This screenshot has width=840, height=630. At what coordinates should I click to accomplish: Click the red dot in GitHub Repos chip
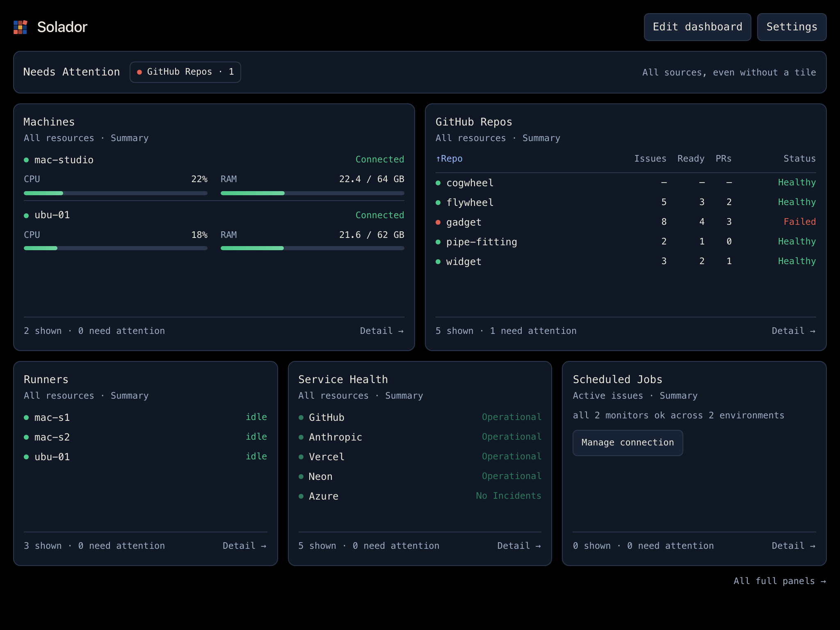pyautogui.click(x=139, y=72)
